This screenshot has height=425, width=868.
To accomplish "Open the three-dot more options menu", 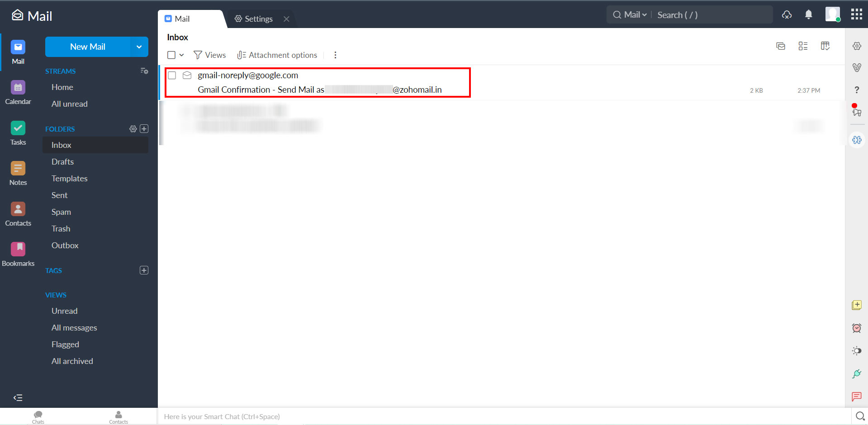I will coord(335,55).
